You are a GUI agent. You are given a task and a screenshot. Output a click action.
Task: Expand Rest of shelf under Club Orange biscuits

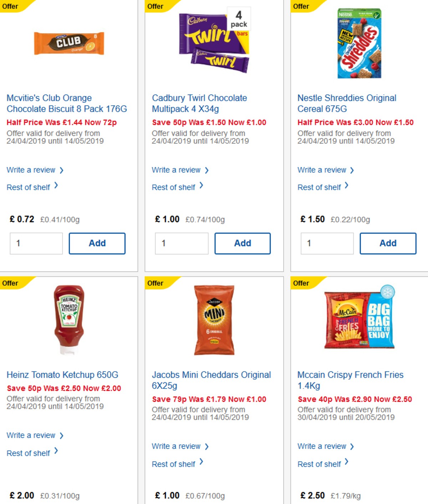(x=29, y=187)
